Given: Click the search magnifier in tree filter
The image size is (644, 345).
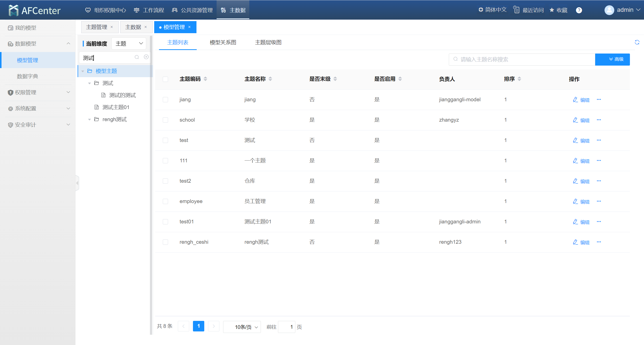Looking at the screenshot, I should pos(137,57).
